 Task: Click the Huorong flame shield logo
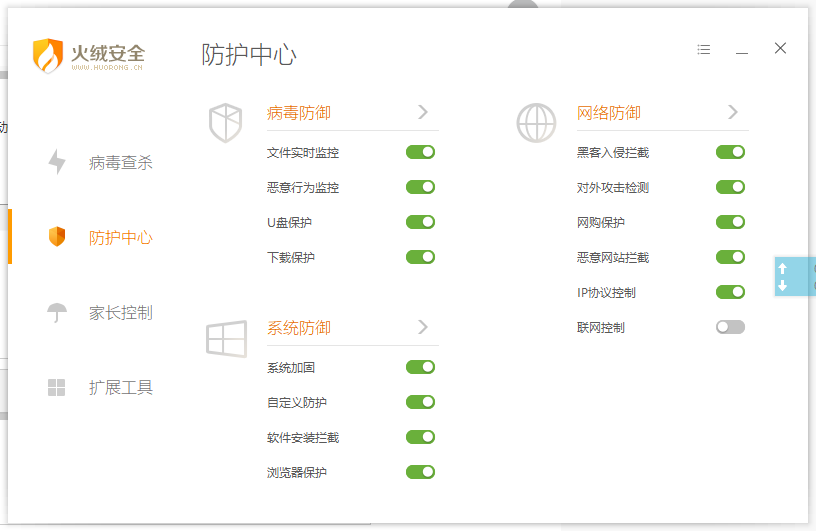[48, 56]
